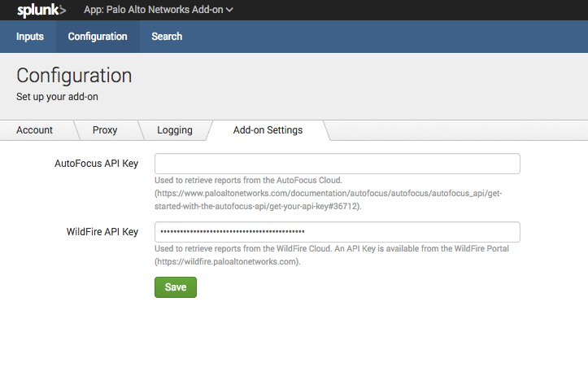Click the Configuration page heading
Viewport: 588px width, 372px height.
[74, 76]
